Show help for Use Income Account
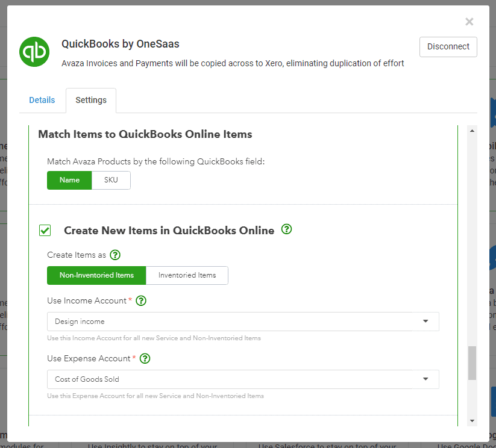This screenshot has width=496, height=448. pyautogui.click(x=141, y=300)
